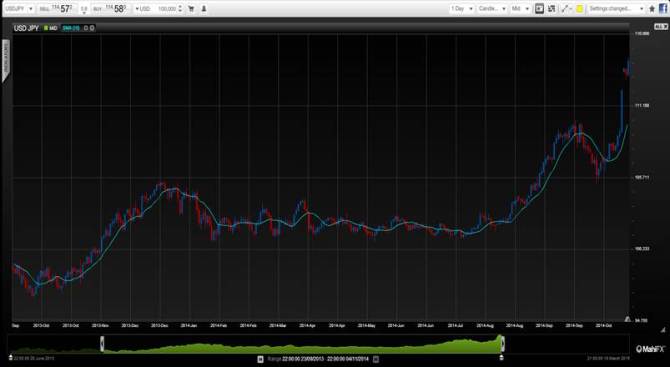Open the Candle chart type dropdown
This screenshot has width=670, height=367.
(492, 9)
